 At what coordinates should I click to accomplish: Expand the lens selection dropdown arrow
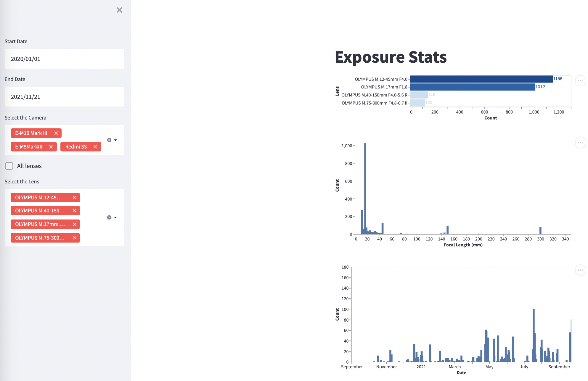116,217
